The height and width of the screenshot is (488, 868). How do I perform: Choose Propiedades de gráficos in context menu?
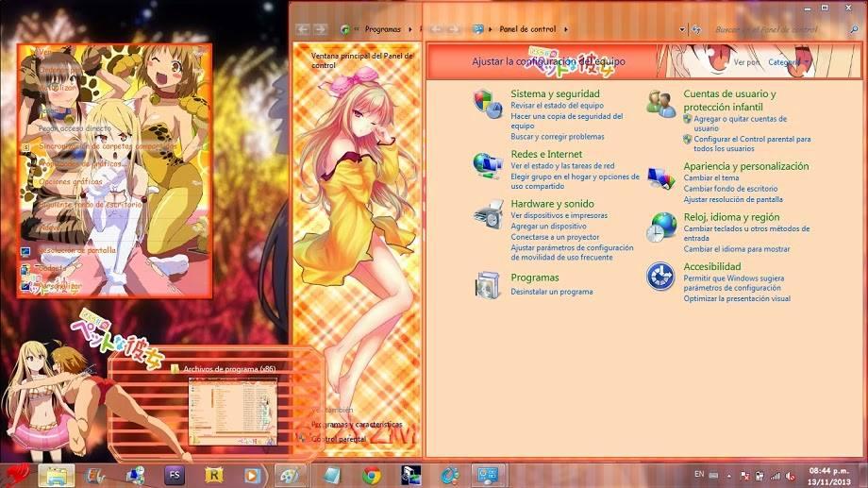(81, 164)
